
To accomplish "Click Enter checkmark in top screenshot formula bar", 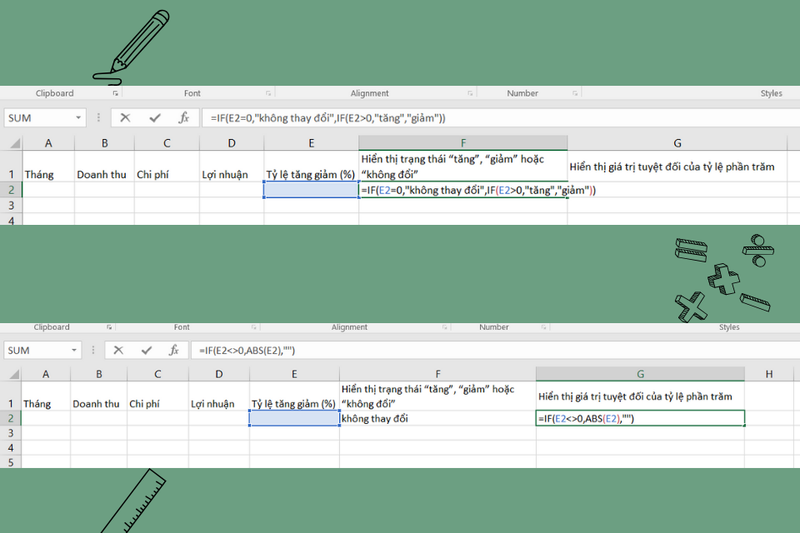I will pos(155,118).
